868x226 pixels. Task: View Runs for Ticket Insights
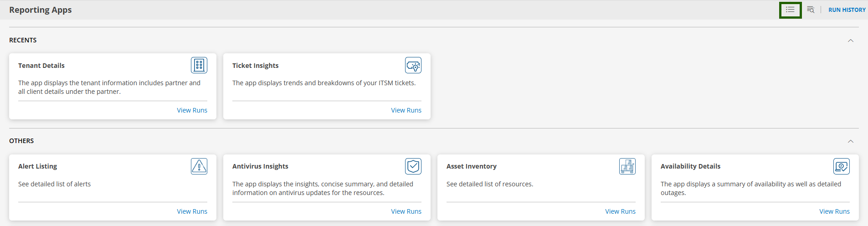406,110
